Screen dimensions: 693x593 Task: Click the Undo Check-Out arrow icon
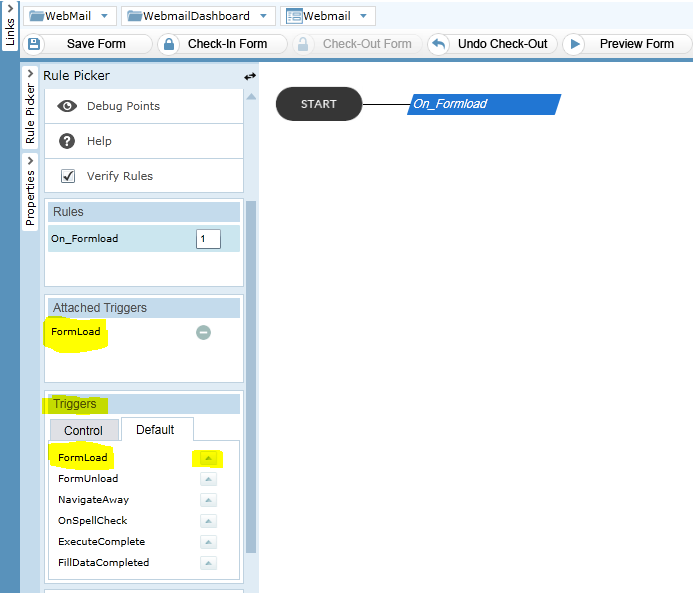coord(438,44)
